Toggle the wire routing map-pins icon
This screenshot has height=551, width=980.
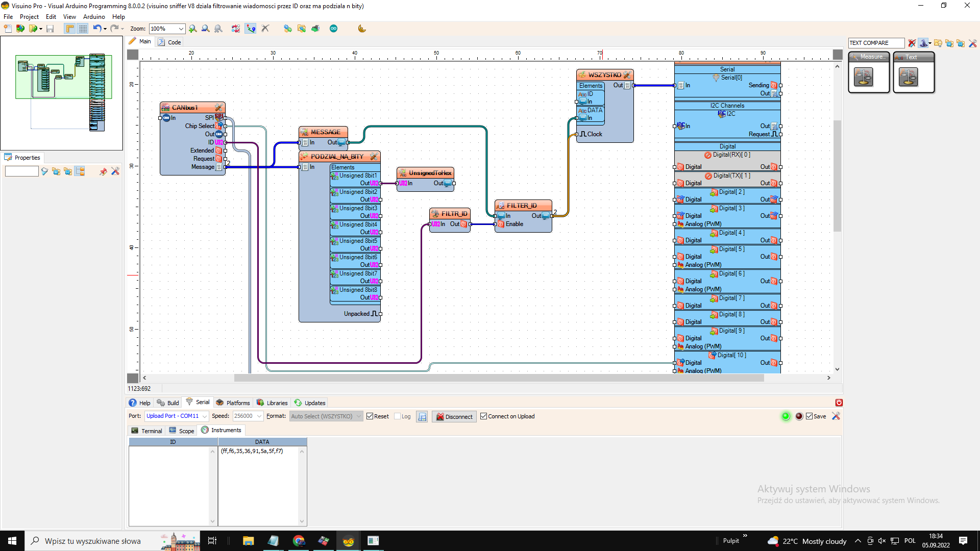point(251,29)
